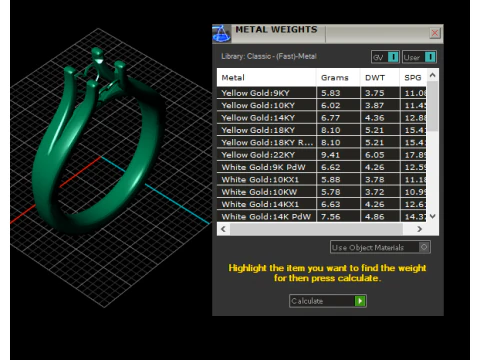Click the 3.87 DWT value
The width and height of the screenshot is (480, 360).
pyautogui.click(x=375, y=105)
